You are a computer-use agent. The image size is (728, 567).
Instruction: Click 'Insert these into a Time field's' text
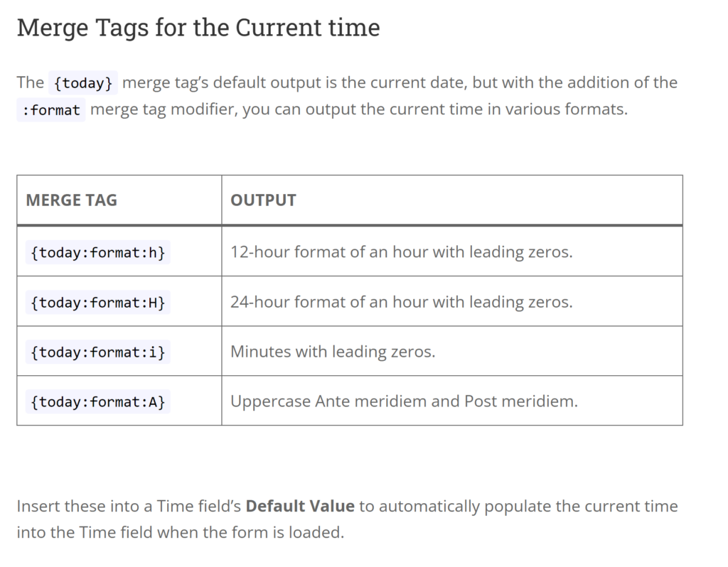129,507
